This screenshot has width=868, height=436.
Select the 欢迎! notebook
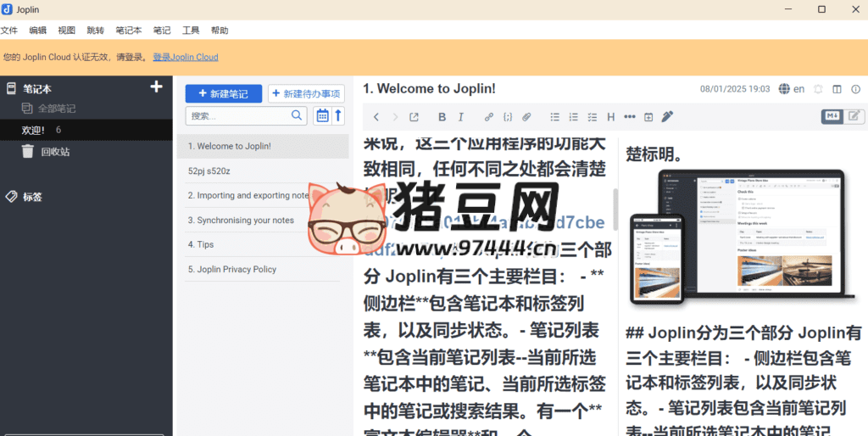(86, 130)
